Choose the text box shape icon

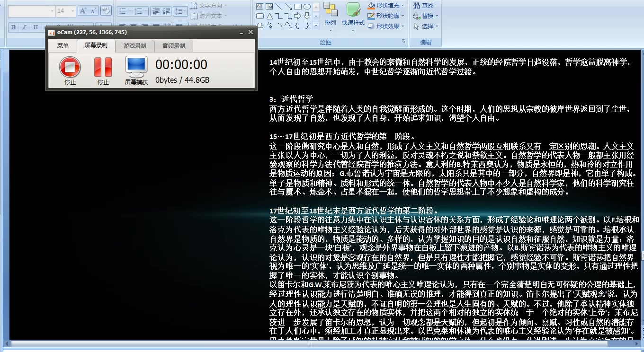pyautogui.click(x=259, y=7)
